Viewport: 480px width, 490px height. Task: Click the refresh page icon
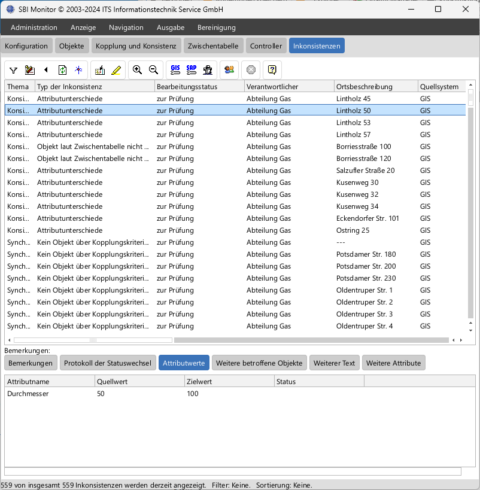[62, 70]
